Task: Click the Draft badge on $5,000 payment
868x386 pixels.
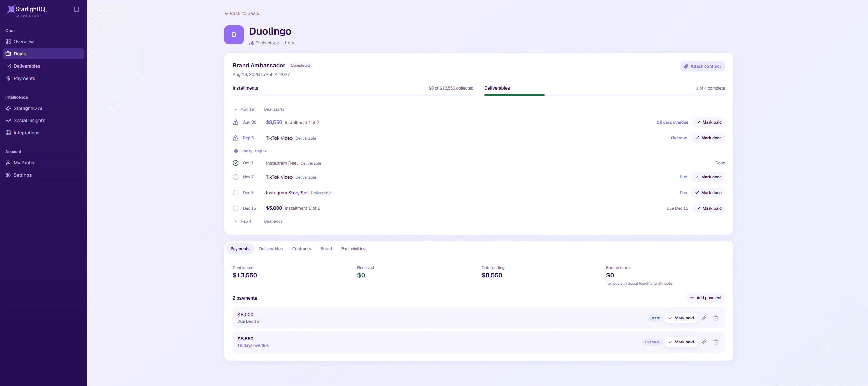Action: point(655,318)
